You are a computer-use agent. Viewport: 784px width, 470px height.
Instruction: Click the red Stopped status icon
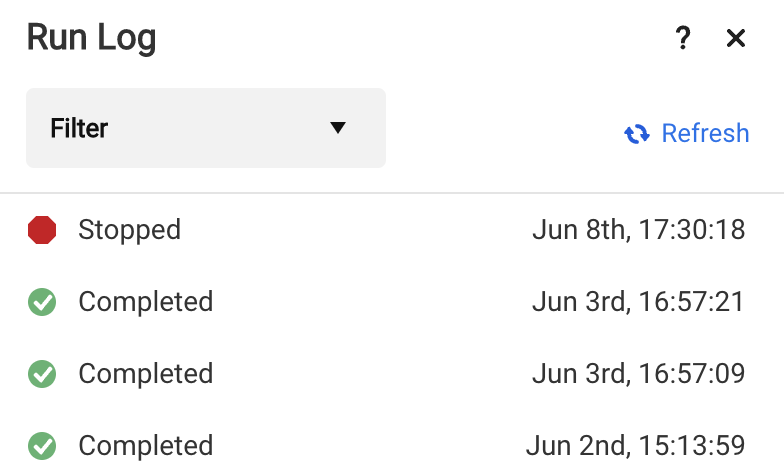pos(42,230)
